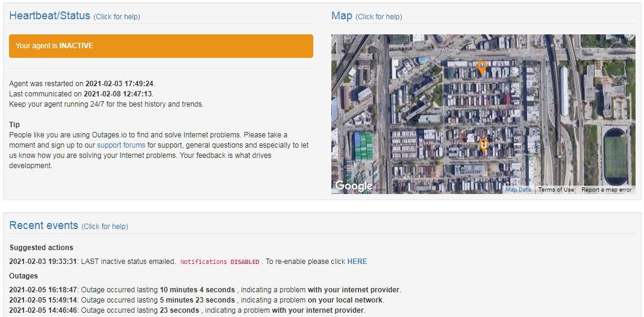Click the Tip label
644x317 pixels.
click(x=14, y=124)
